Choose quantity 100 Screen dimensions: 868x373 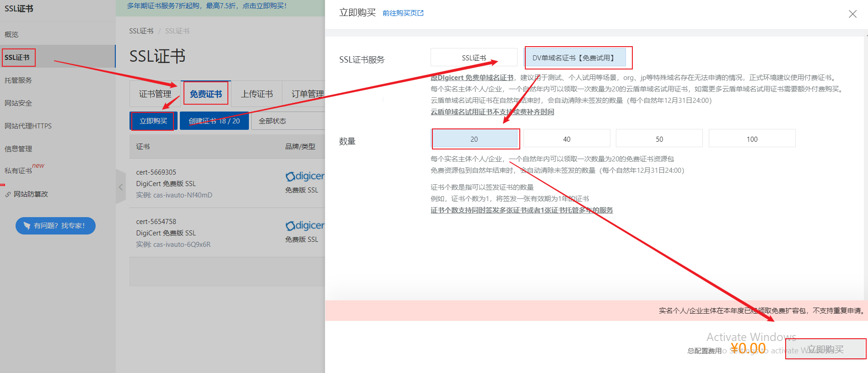[752, 139]
